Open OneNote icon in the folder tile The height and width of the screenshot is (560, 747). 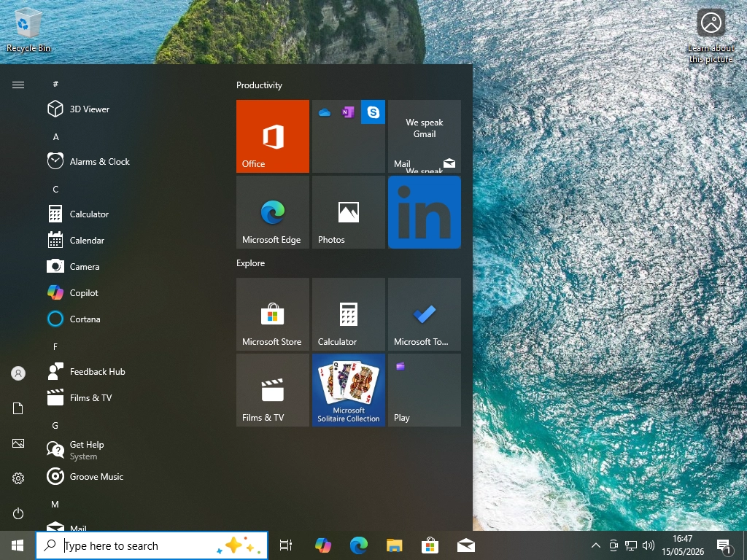349,112
